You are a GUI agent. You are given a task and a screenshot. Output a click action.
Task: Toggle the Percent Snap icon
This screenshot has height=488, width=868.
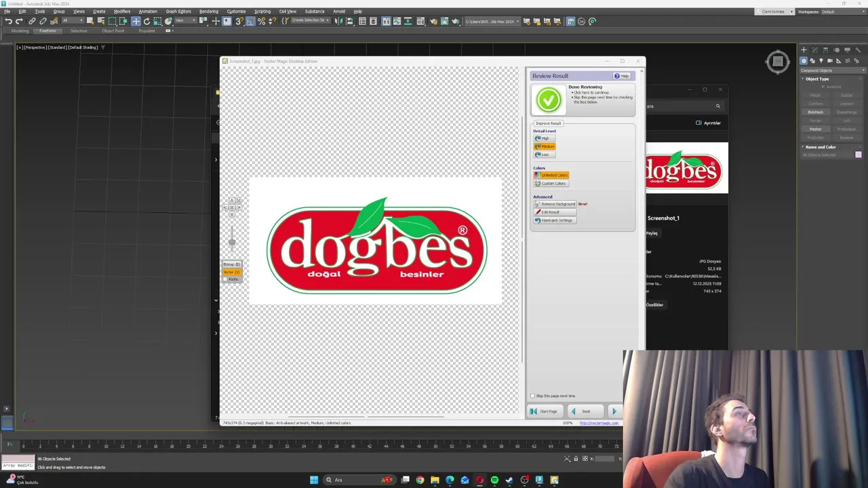coord(261,21)
